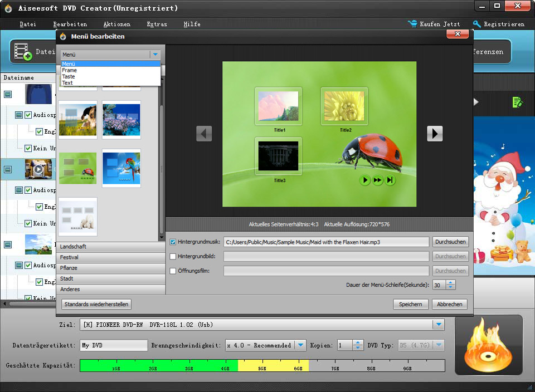Image resolution: width=535 pixels, height=392 pixels.
Task: Open the Ziel drive selection dropdown
Action: (439, 325)
